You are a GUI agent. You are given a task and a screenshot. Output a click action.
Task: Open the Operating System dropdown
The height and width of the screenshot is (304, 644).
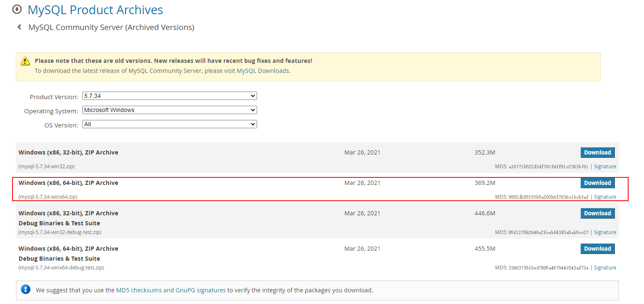point(170,110)
